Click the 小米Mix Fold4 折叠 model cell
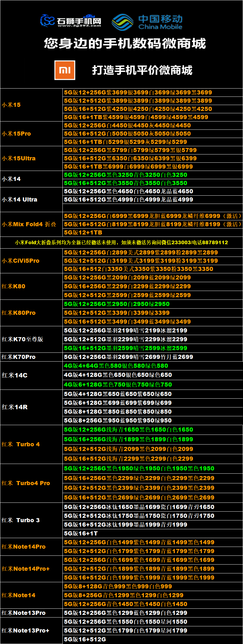 coord(32,224)
